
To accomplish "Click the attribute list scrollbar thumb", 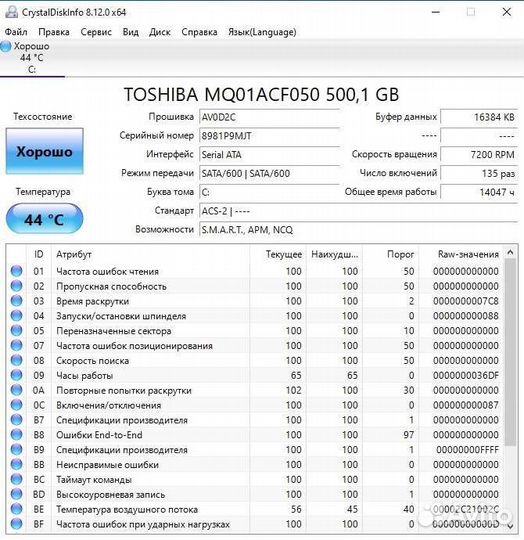I will [510, 352].
